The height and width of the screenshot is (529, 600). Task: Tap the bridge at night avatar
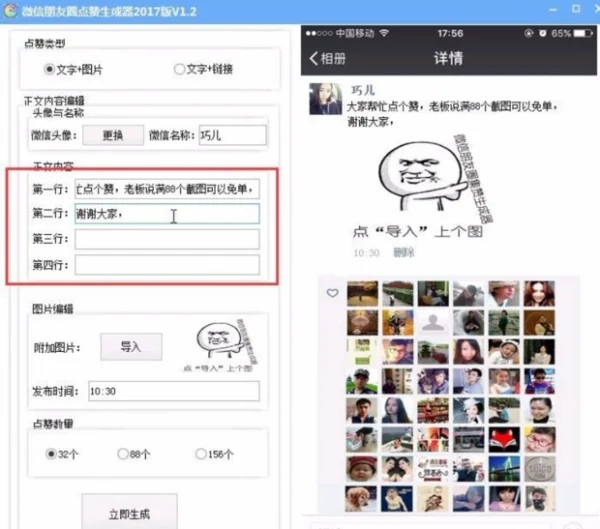[x=504, y=469]
